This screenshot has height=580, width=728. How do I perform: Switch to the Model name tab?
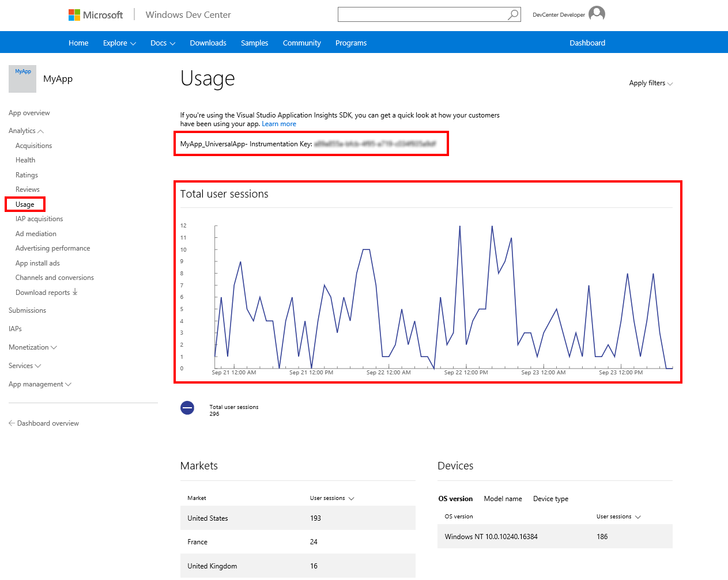pyautogui.click(x=503, y=499)
